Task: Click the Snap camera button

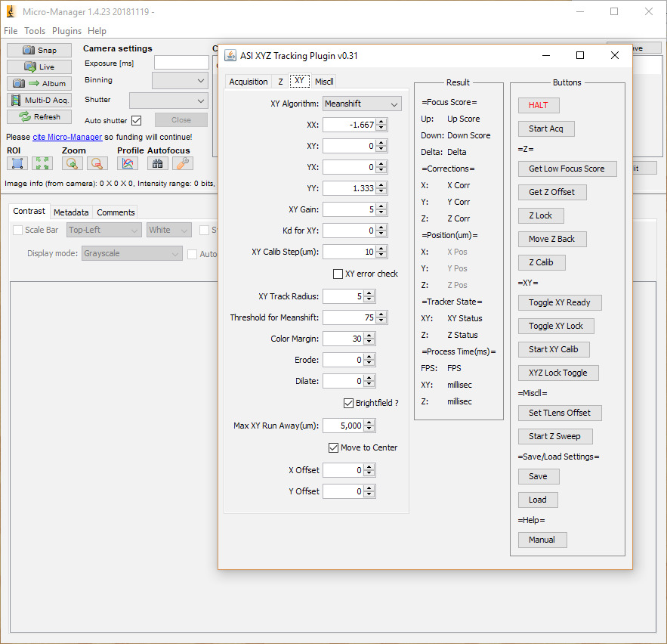Action: click(39, 50)
